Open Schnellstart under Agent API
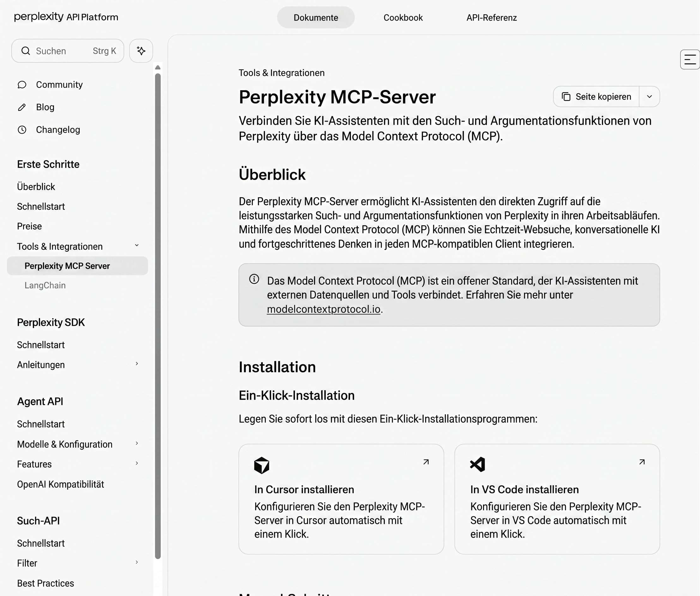This screenshot has width=700, height=596. pyautogui.click(x=41, y=424)
